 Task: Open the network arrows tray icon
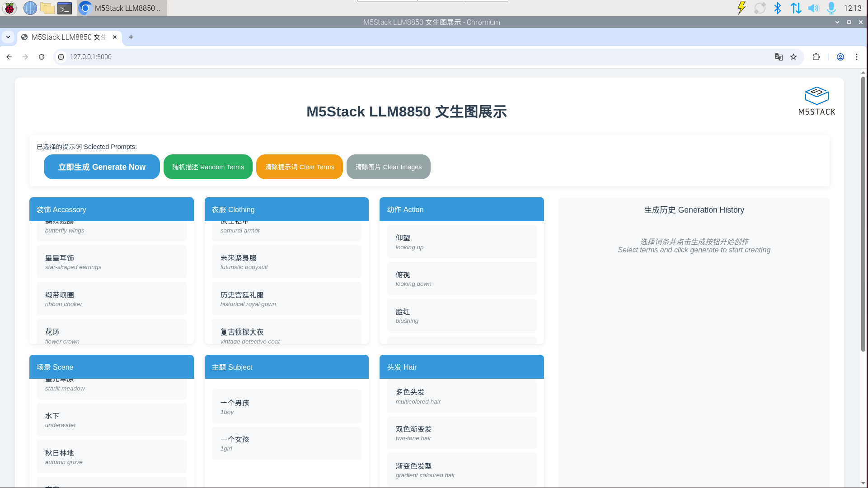[x=796, y=8]
